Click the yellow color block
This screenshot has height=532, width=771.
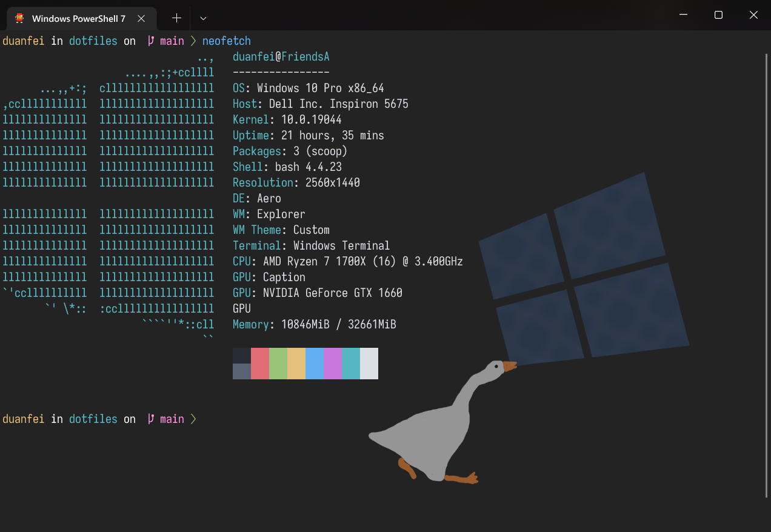[x=296, y=364]
